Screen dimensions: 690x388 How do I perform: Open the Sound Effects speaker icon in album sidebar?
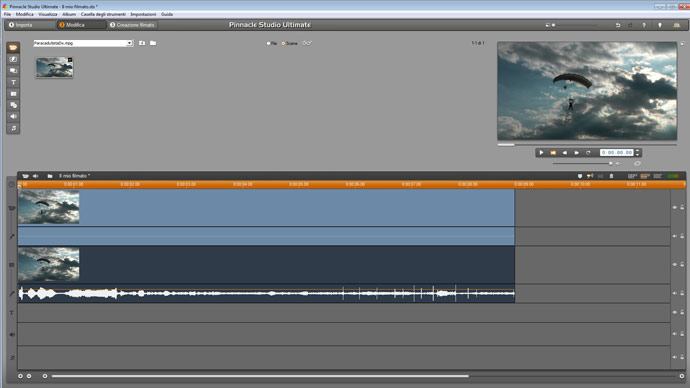pyautogui.click(x=13, y=117)
